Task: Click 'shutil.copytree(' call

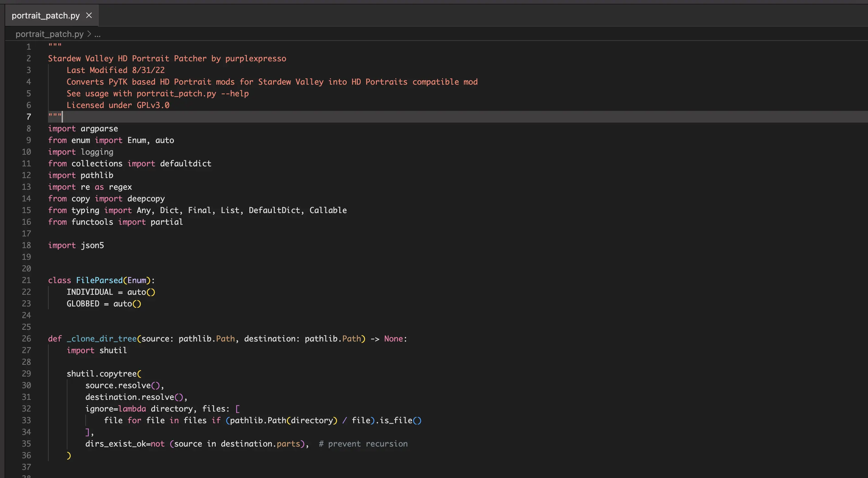Action: (104, 374)
